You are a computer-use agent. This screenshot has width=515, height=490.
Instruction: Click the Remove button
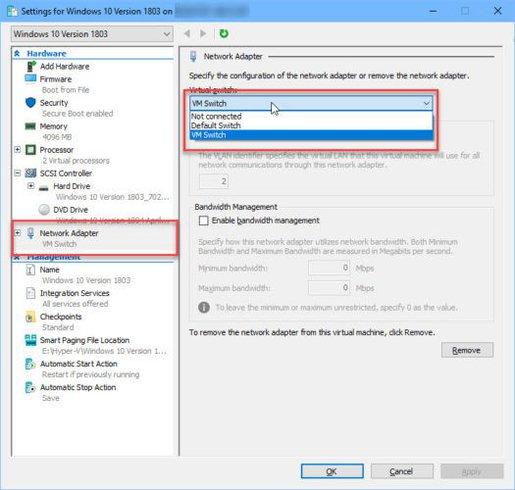[467, 350]
